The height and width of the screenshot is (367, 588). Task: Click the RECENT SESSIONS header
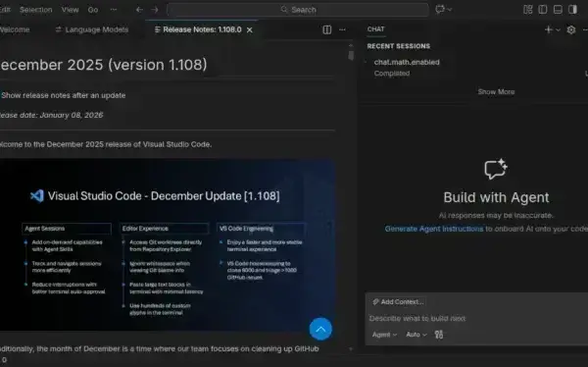(x=399, y=46)
